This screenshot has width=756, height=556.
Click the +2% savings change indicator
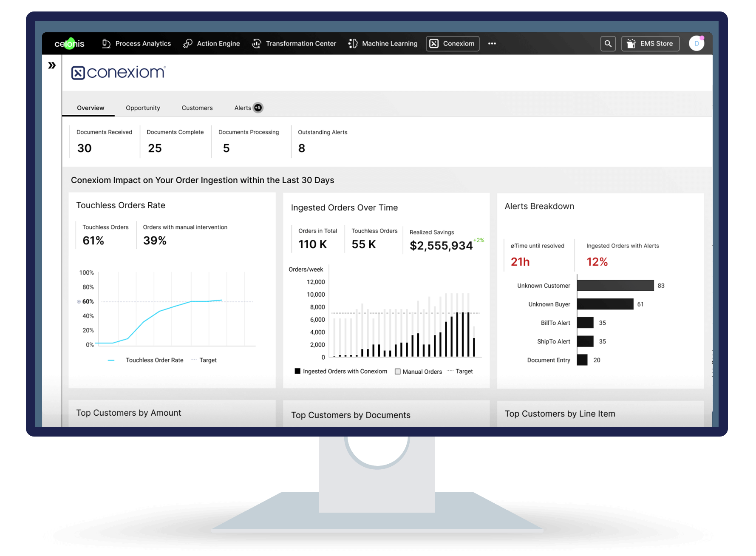pos(479,240)
